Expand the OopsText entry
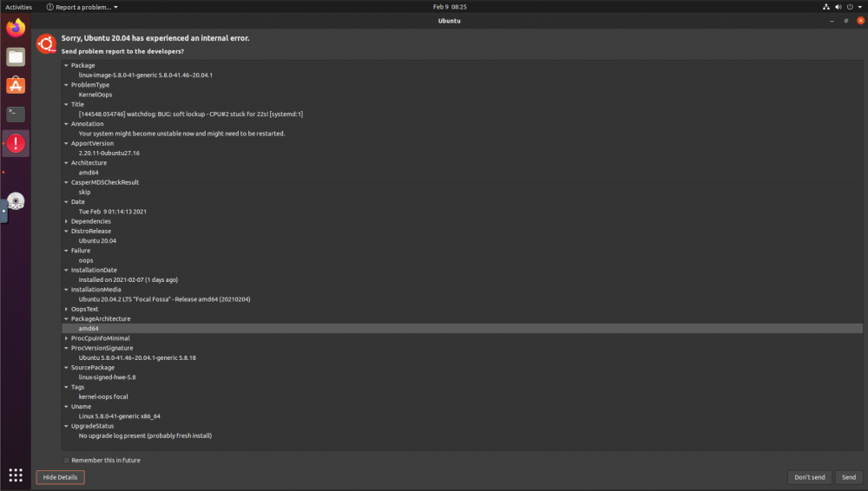The height and width of the screenshot is (491, 868). click(x=67, y=309)
